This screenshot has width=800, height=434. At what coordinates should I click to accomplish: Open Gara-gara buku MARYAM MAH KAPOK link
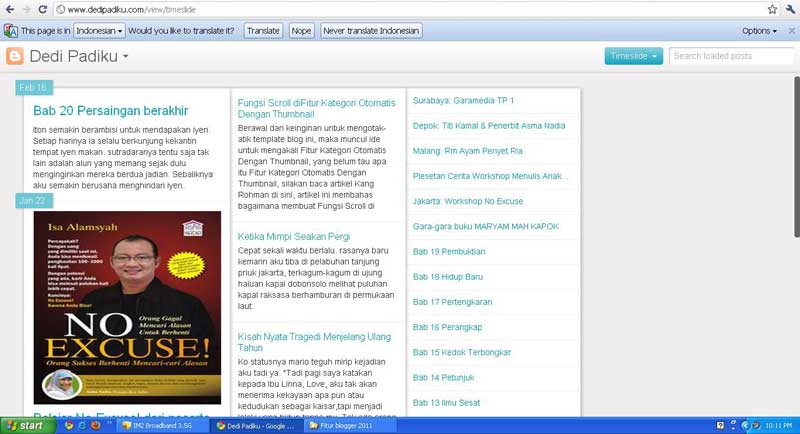click(486, 226)
